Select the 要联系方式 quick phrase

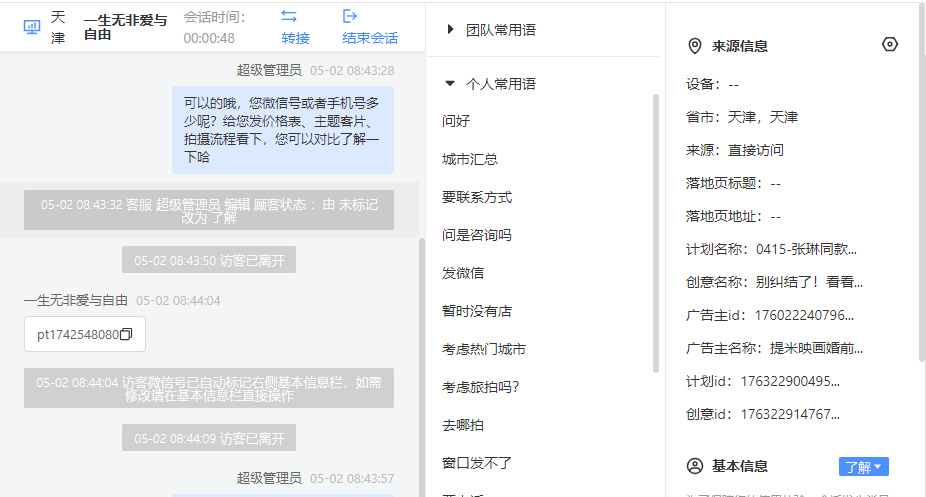coord(477,197)
